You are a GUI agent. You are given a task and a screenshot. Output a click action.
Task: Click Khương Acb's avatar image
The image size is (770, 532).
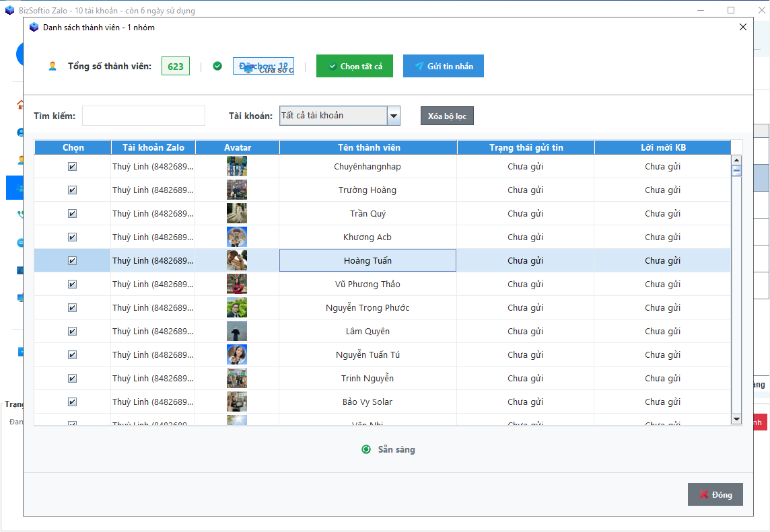point(237,237)
